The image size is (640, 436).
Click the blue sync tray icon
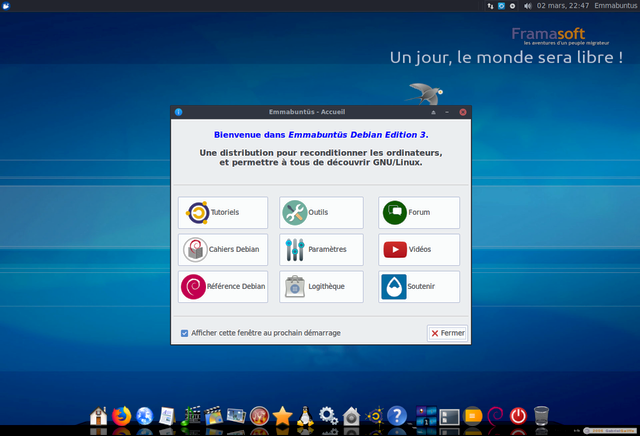(x=501, y=6)
